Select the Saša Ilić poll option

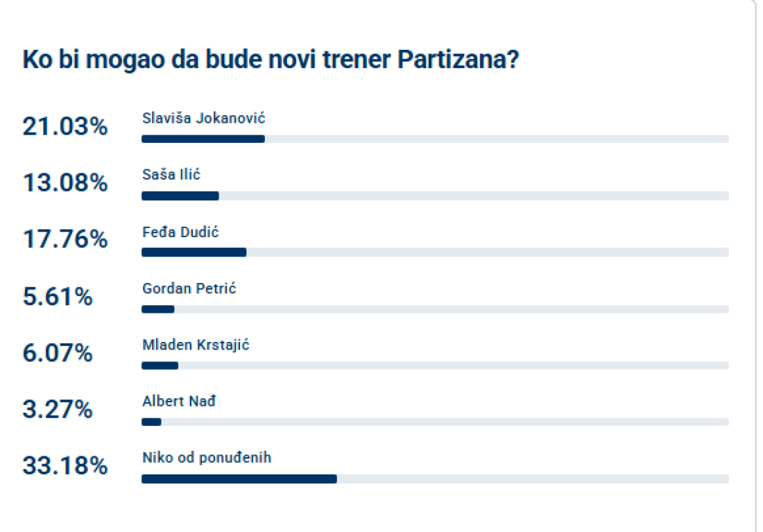tap(171, 175)
